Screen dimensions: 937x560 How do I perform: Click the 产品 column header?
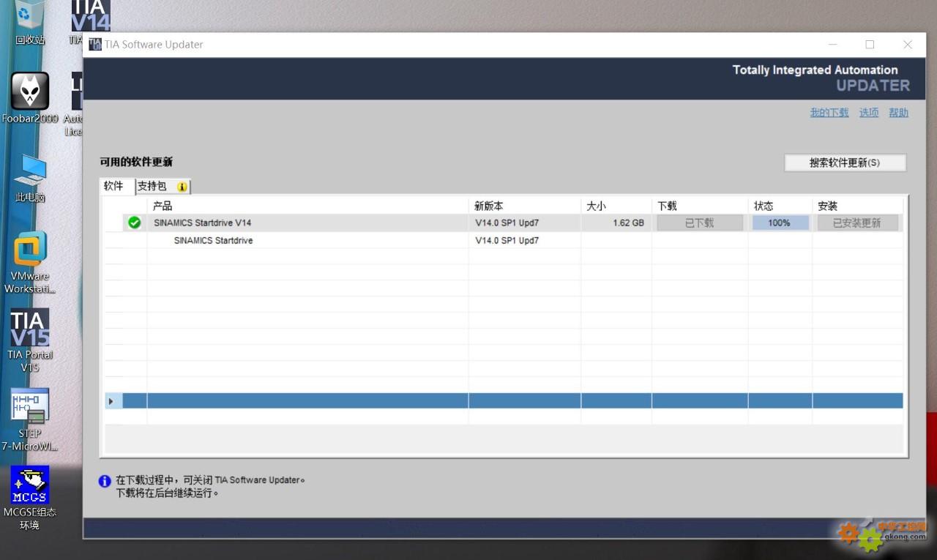tap(307, 206)
